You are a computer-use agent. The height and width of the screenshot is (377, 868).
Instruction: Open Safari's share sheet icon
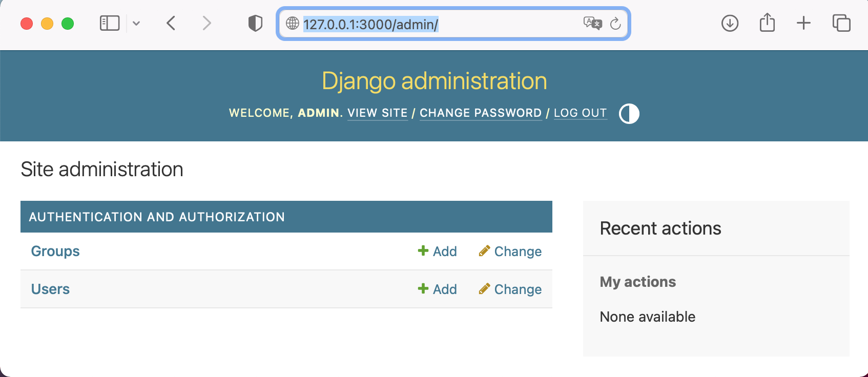point(767,23)
